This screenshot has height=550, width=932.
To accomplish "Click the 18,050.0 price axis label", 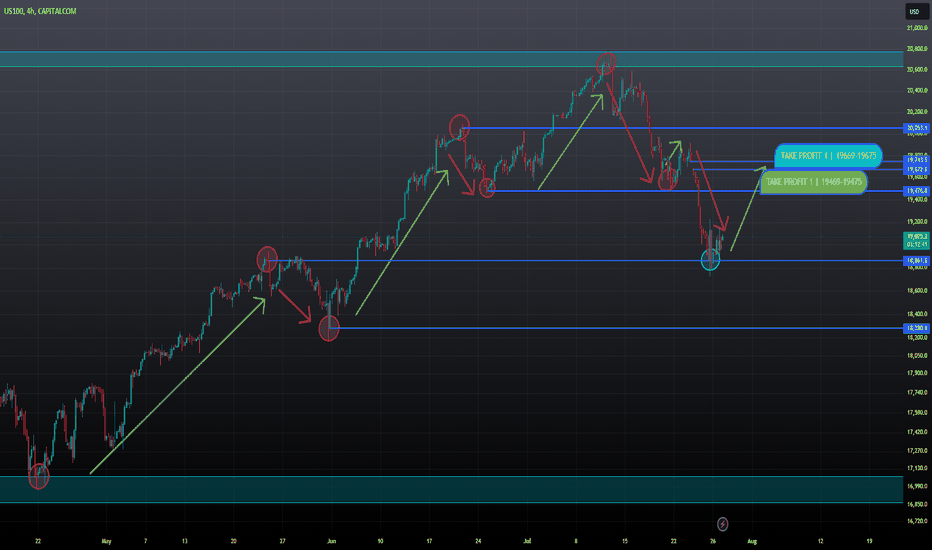I will (917, 356).
